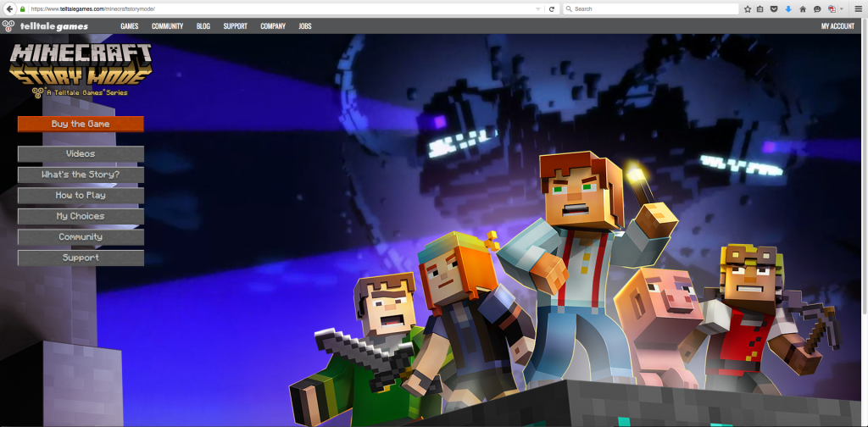This screenshot has height=427, width=868.
Task: Click the Minecraft Story Mode logo
Action: coord(81,70)
